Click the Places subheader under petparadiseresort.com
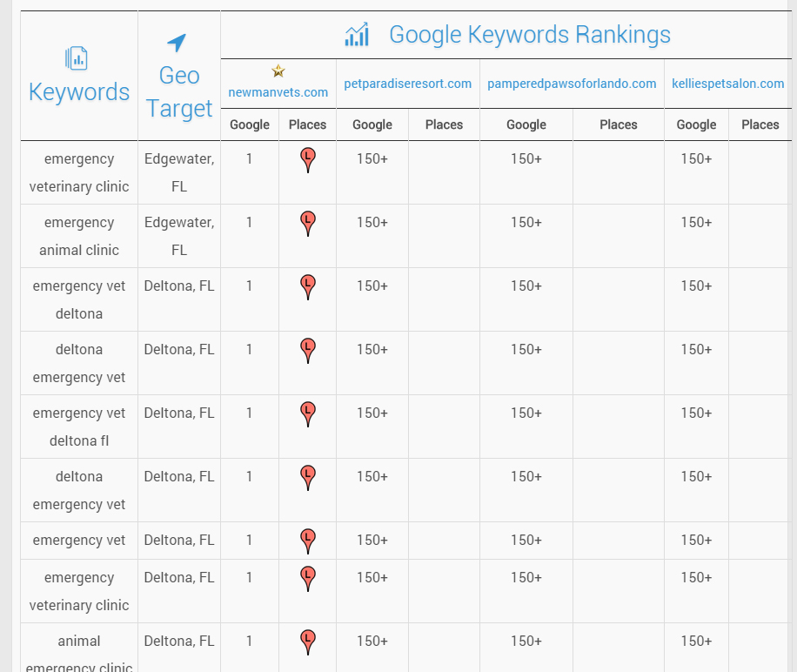The image size is (797, 672). click(444, 124)
